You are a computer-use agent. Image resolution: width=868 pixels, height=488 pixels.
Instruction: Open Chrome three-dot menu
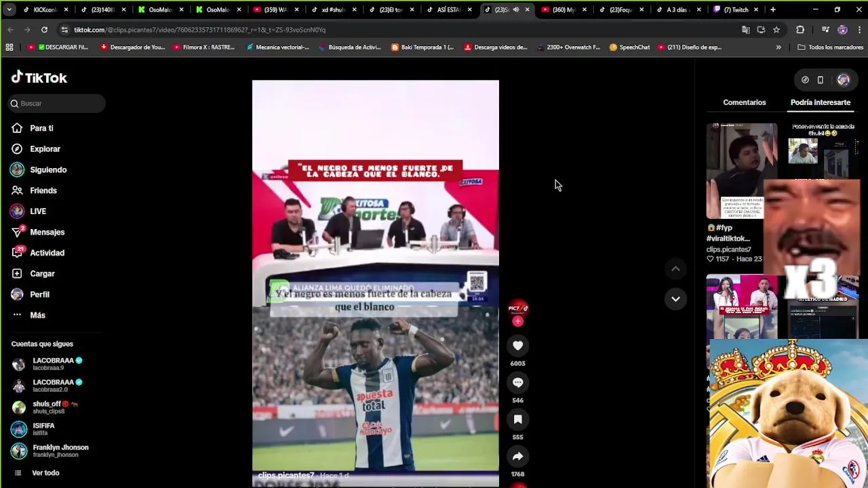pos(860,30)
